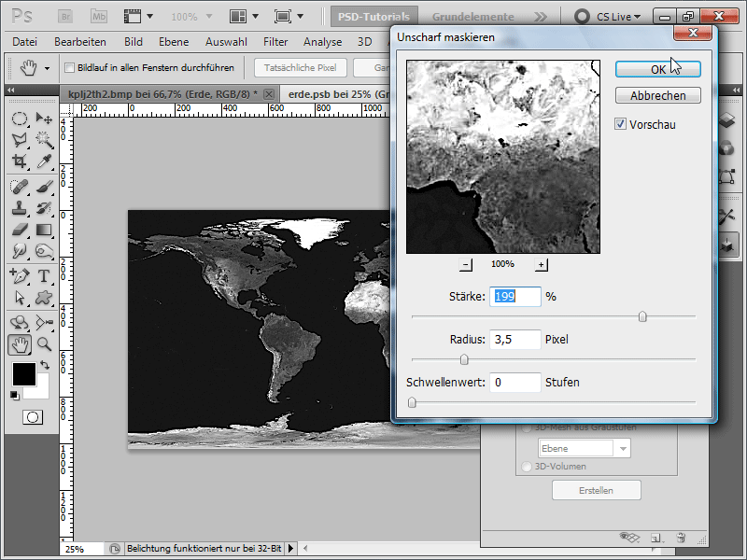Swap foreground and background colors
Viewport: 747px width, 560px height.
pyautogui.click(x=45, y=365)
